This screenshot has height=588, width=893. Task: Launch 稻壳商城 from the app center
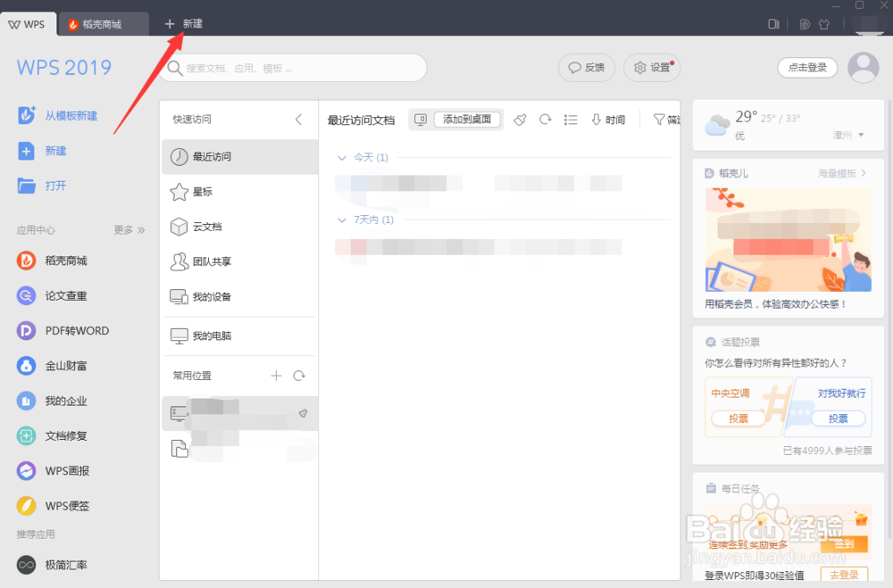tap(52, 261)
